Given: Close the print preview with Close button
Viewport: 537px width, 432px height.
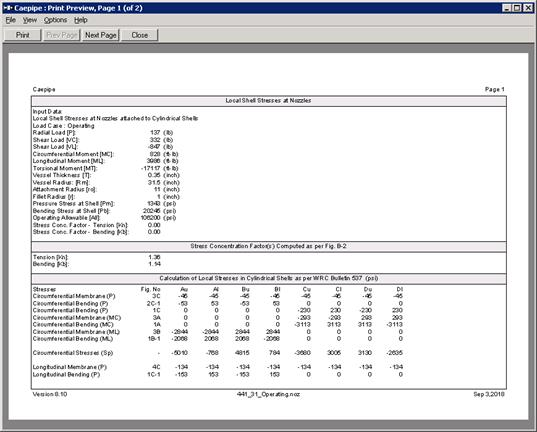Looking at the screenshot, I should (x=140, y=35).
